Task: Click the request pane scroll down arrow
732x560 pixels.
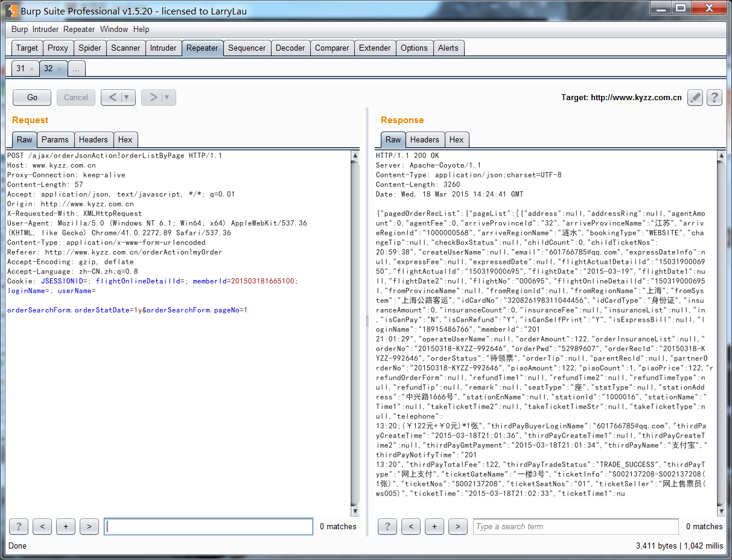Action: pyautogui.click(x=355, y=512)
